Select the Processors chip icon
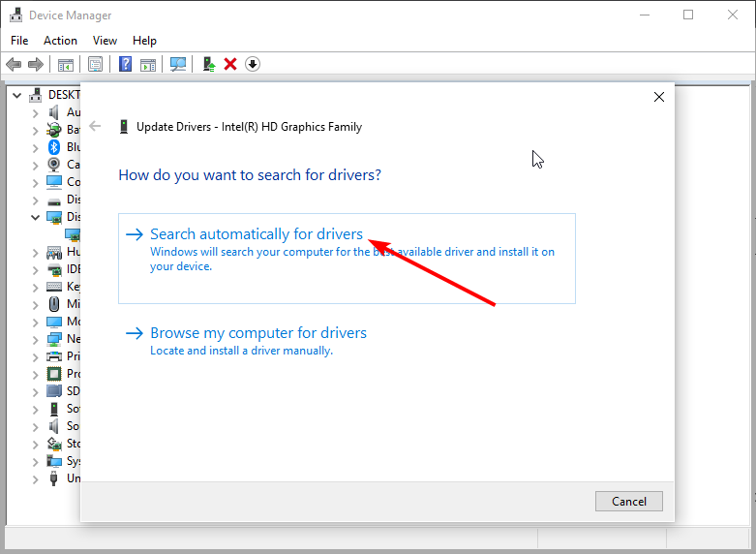Image resolution: width=756 pixels, height=554 pixels. tap(54, 374)
